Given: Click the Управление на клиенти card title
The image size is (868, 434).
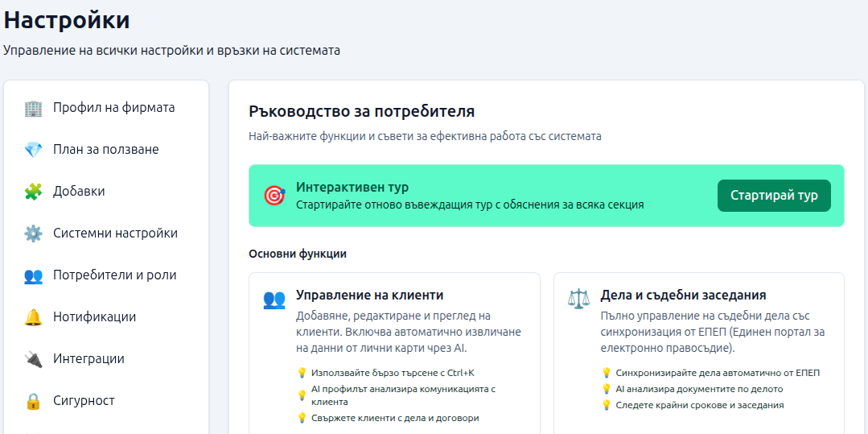Looking at the screenshot, I should (x=370, y=295).
